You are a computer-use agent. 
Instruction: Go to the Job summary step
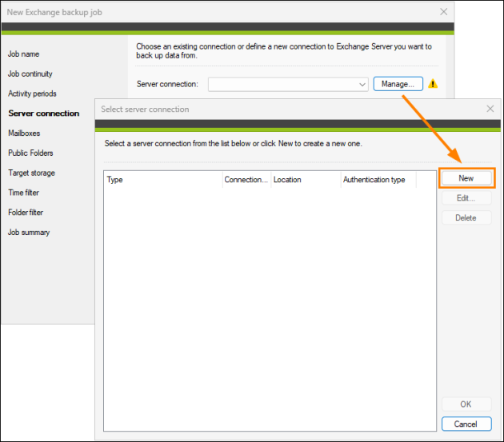(29, 233)
